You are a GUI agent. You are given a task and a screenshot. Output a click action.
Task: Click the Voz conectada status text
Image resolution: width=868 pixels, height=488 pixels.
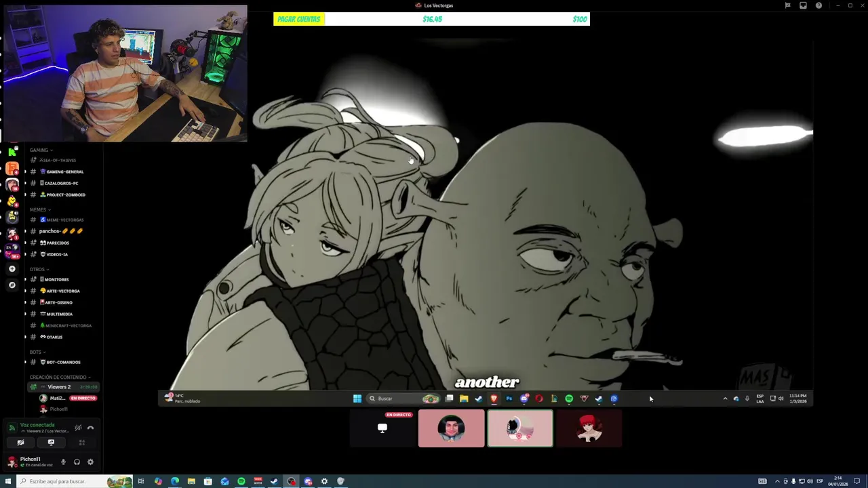tap(37, 425)
